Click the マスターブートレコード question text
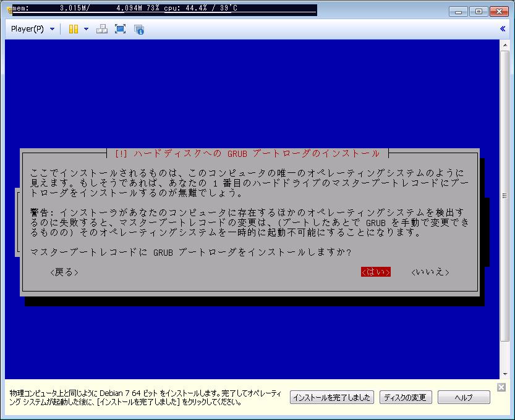Screen dimensions: 515x420 (190, 252)
